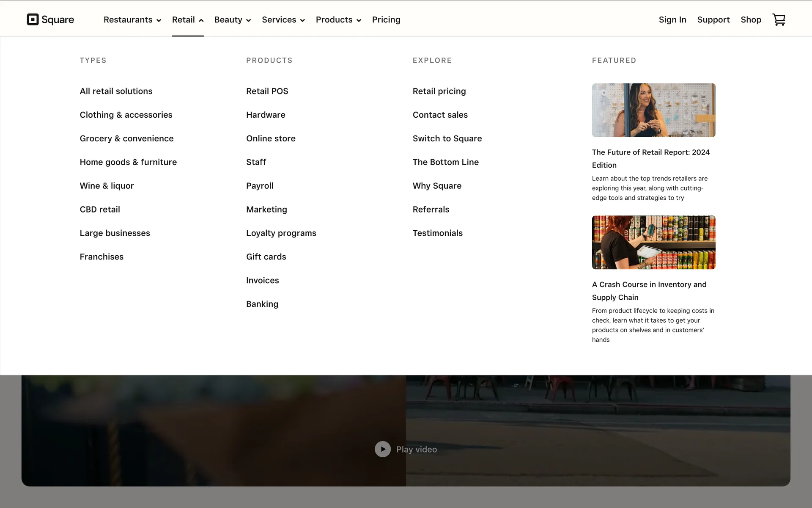Open the Support page link
This screenshot has height=508, width=812.
(x=713, y=20)
